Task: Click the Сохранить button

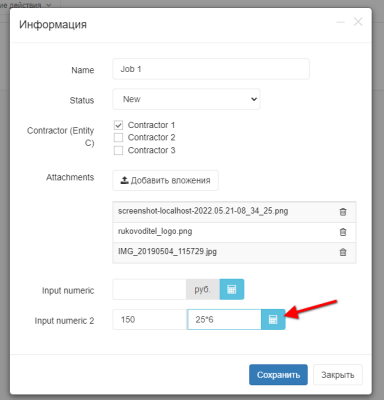Action: click(x=278, y=375)
